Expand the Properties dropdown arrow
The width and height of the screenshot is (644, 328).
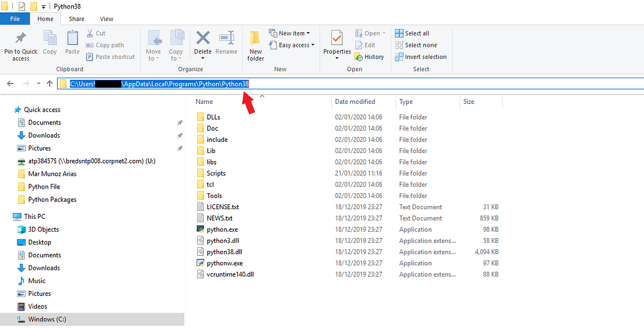(337, 58)
